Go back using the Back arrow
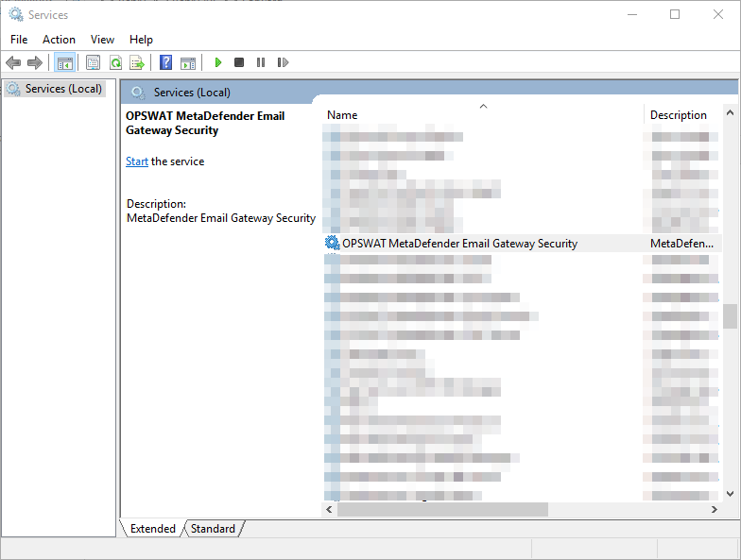 coord(13,62)
